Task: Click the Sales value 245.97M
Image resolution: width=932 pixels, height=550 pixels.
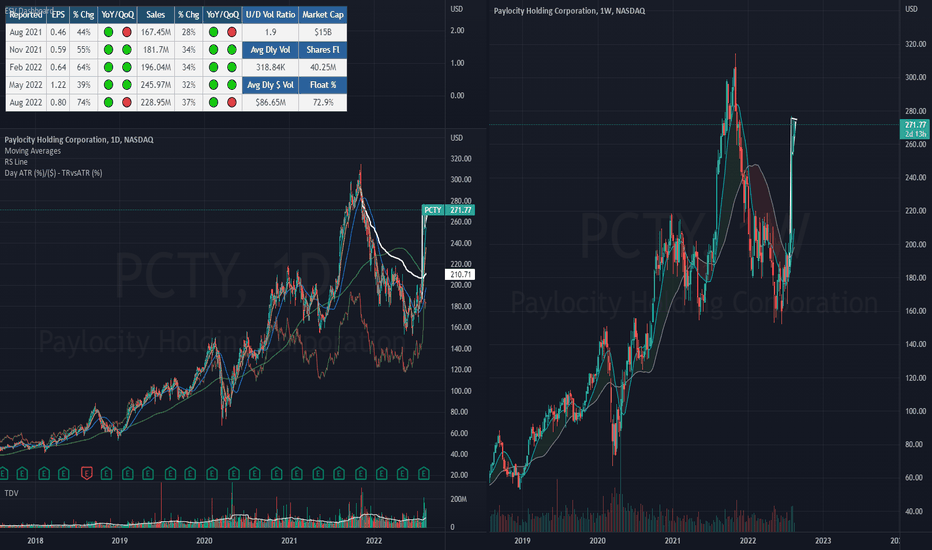Action: pos(156,85)
